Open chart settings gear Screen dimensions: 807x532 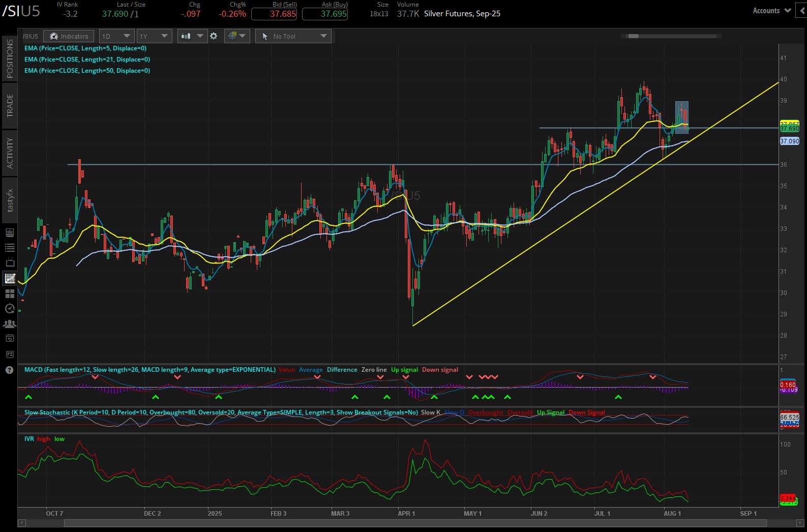click(x=214, y=36)
